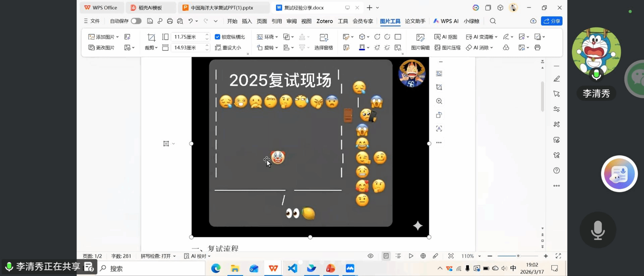Click the 图片编辑 picture edit icon
The image size is (644, 276).
(x=420, y=38)
